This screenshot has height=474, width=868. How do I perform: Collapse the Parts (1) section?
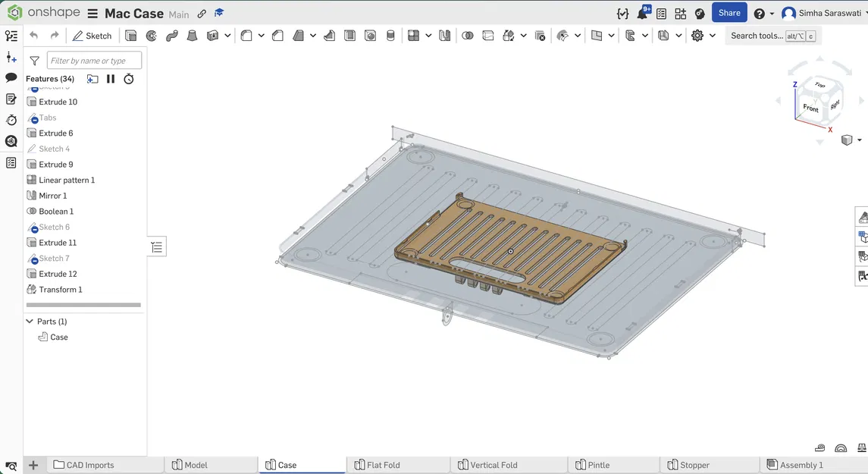(30, 322)
